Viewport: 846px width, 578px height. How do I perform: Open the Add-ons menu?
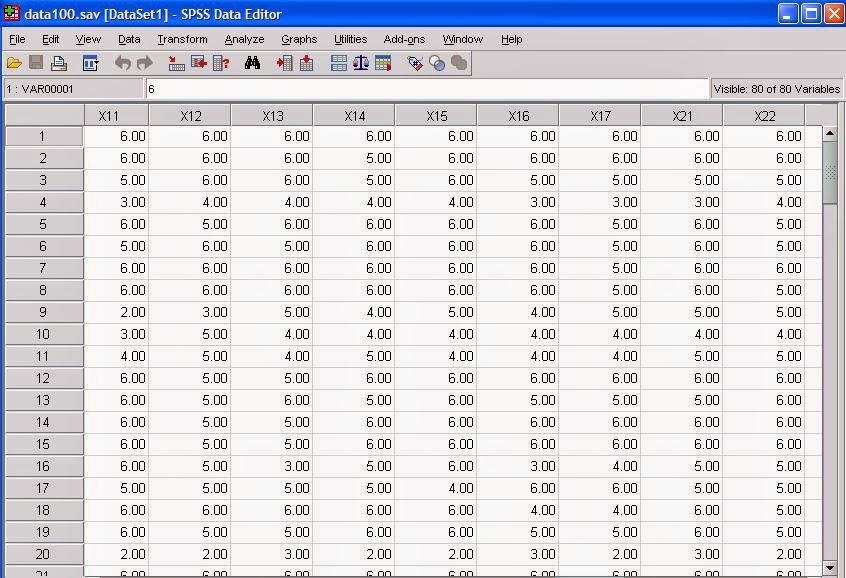(404, 39)
